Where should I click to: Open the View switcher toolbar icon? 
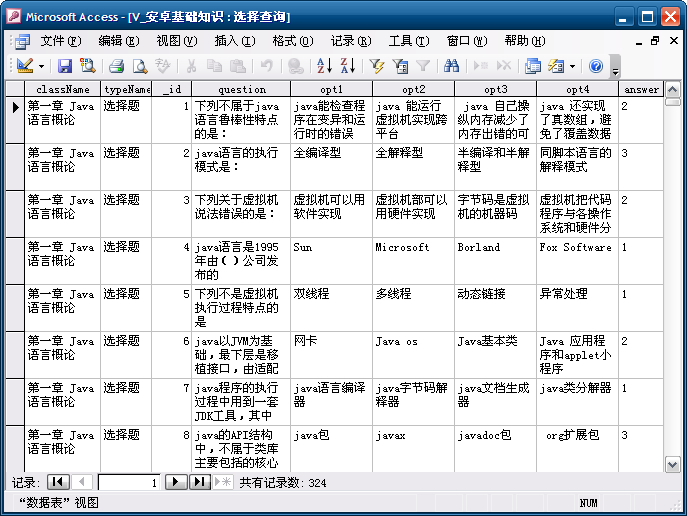[25, 66]
